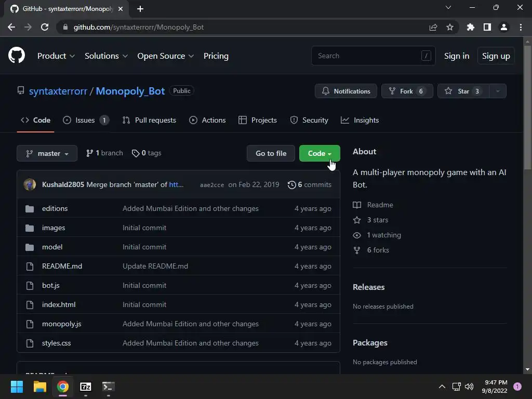Click volume icon in system tray

point(469,387)
